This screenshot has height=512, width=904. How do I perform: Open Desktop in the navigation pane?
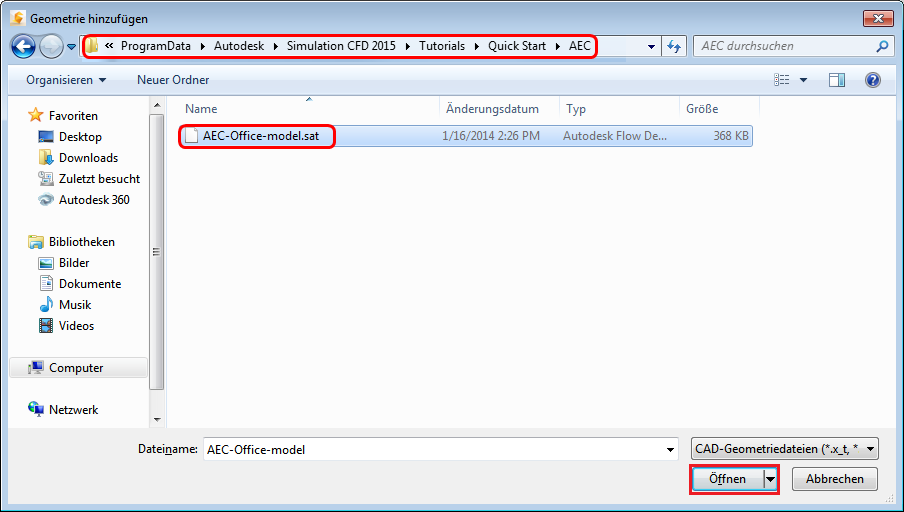tap(80, 137)
